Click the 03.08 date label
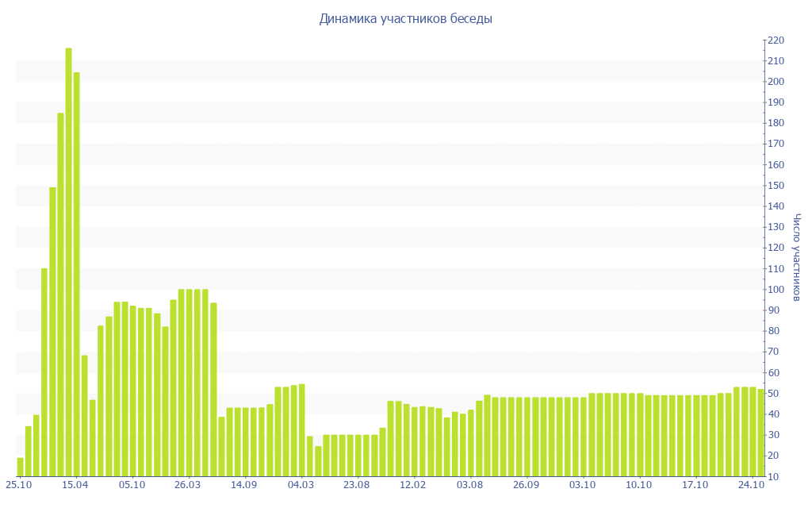The height and width of the screenshot is (508, 812). (x=469, y=485)
